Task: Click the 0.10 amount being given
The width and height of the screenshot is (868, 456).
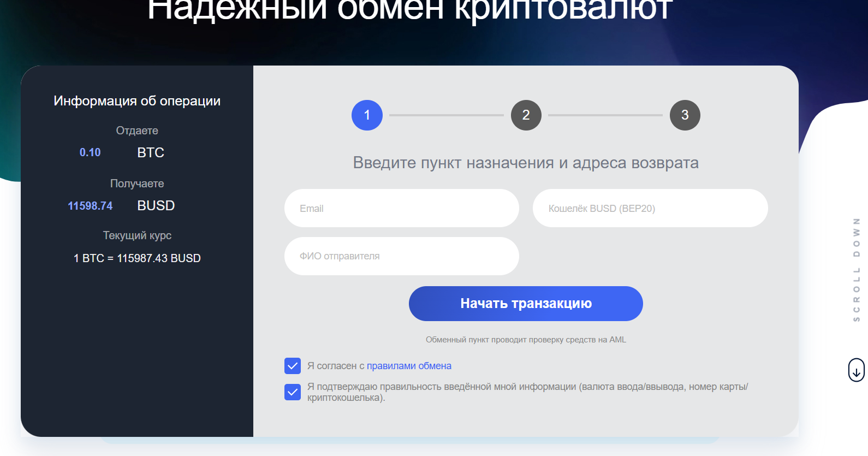Action: [x=90, y=152]
